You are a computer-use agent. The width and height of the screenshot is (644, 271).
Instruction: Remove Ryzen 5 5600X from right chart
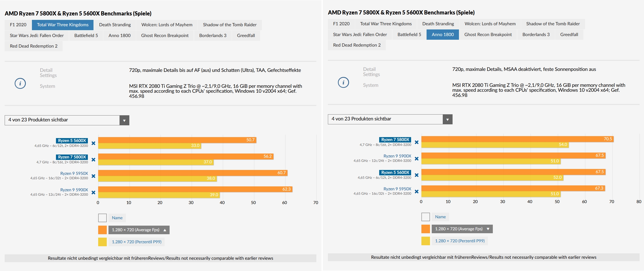click(416, 175)
